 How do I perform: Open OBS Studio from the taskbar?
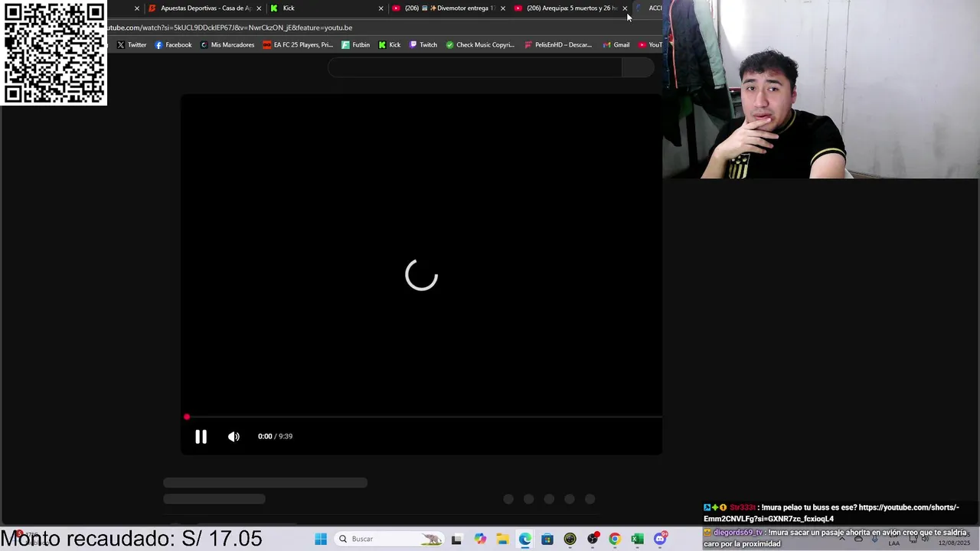(x=593, y=540)
